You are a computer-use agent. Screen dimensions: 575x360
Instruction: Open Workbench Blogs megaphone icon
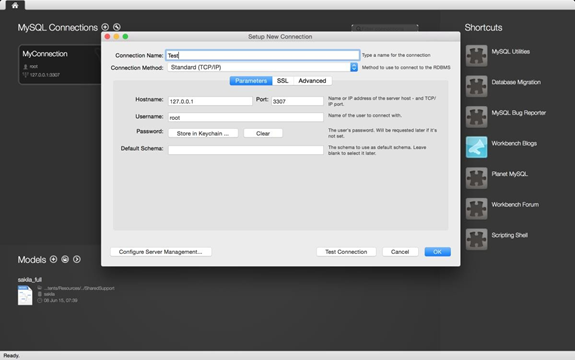[x=476, y=147]
